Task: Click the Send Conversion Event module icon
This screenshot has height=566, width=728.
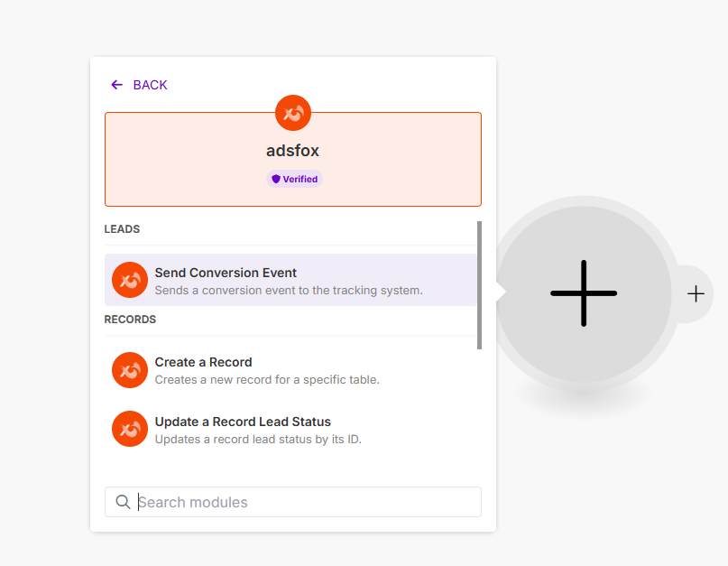Action: [130, 280]
